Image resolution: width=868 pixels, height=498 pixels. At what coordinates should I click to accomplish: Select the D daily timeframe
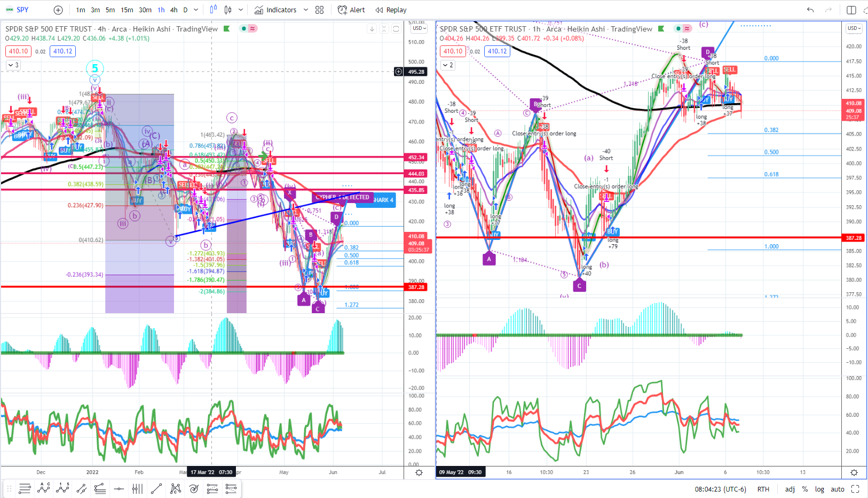click(x=185, y=10)
